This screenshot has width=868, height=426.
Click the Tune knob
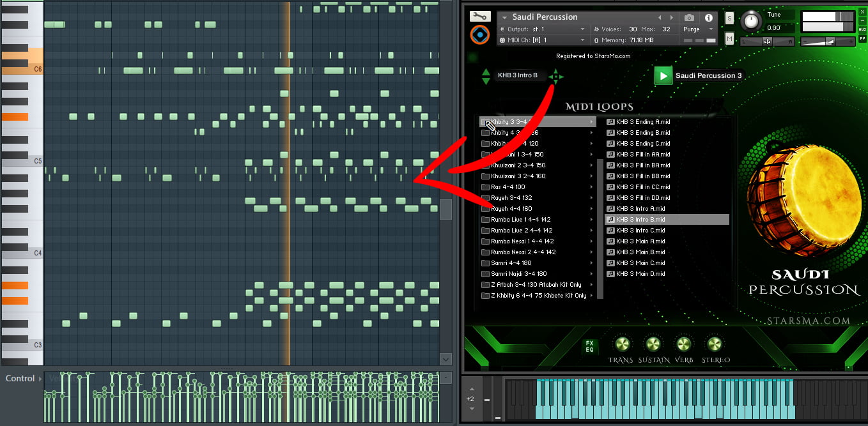[x=752, y=22]
